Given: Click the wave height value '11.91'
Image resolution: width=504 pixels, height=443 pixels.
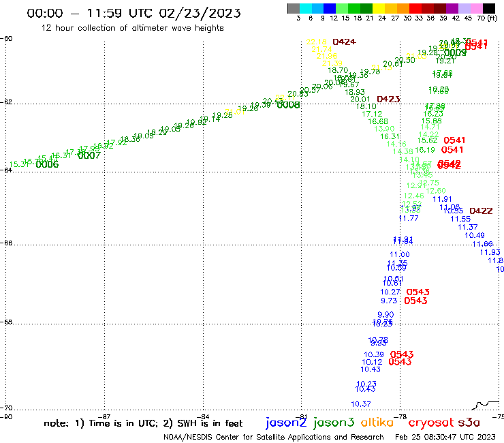Looking at the screenshot, I should pyautogui.click(x=442, y=199).
